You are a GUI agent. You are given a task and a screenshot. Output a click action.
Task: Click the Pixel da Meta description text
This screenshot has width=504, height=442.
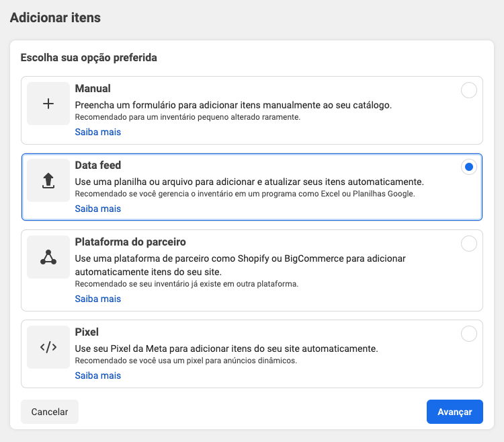click(x=226, y=348)
